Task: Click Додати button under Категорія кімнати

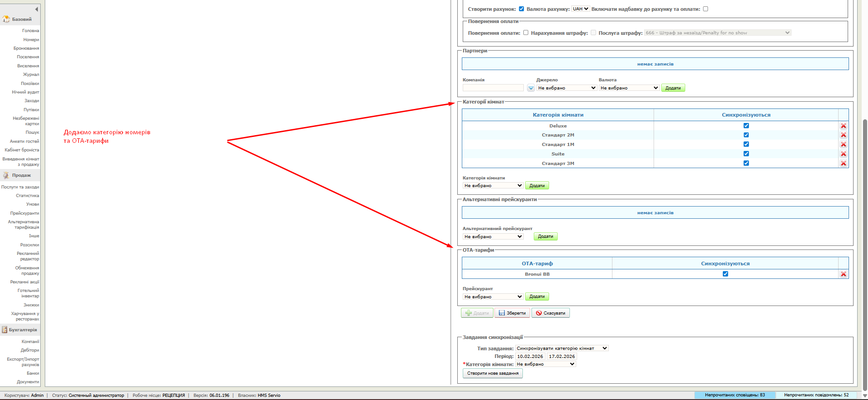Action: coord(537,186)
